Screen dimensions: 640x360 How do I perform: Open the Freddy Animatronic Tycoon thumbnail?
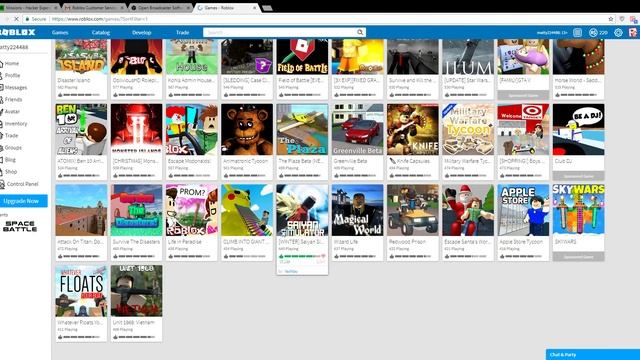click(x=247, y=129)
